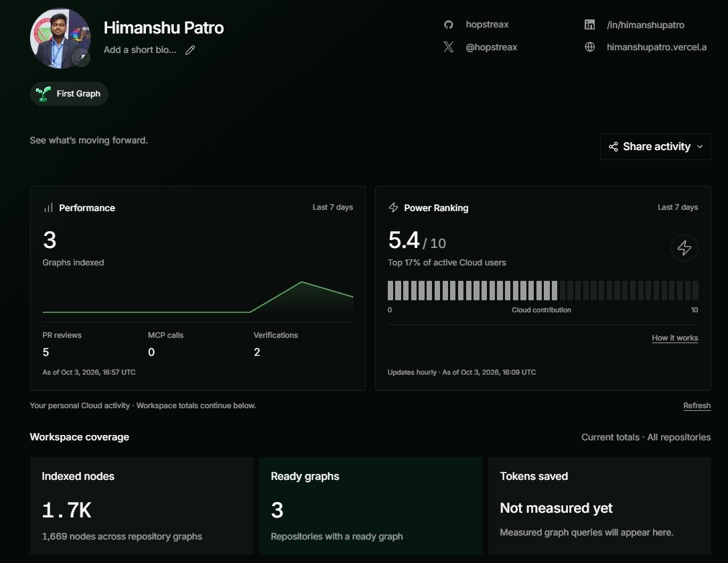Click the edit badge on the profile photo
Screen dimensions: 728x563
81,58
